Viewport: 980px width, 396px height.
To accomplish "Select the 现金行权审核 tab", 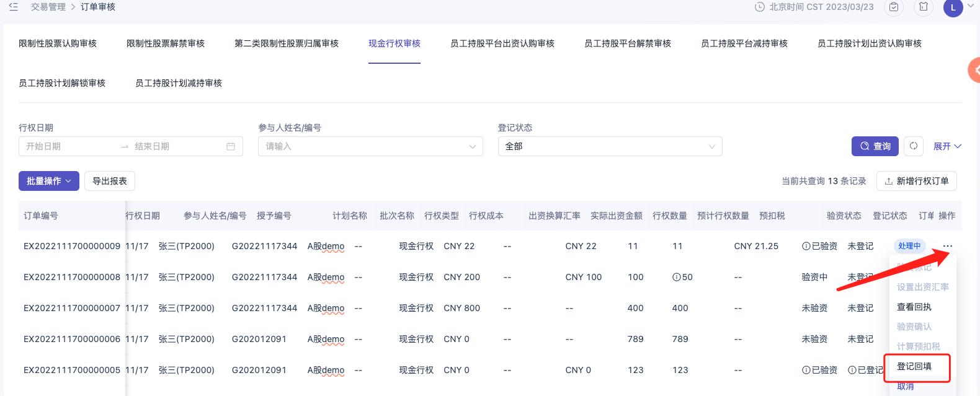I will [x=394, y=43].
